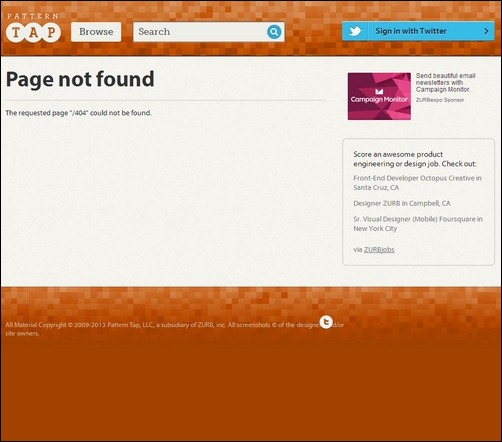The width and height of the screenshot is (502, 442).
Task: Open the Campaign Monitor ad image
Action: tap(379, 96)
